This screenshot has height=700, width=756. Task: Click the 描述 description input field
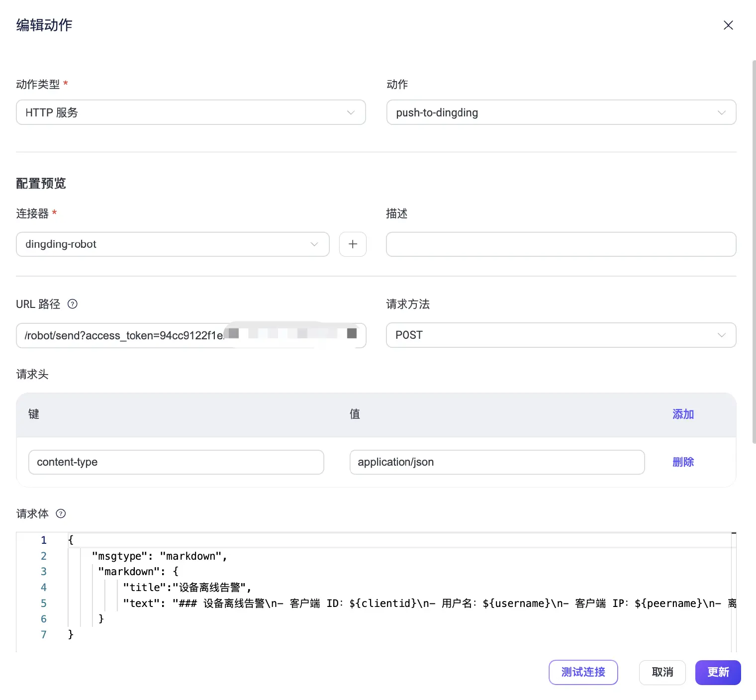pyautogui.click(x=561, y=244)
